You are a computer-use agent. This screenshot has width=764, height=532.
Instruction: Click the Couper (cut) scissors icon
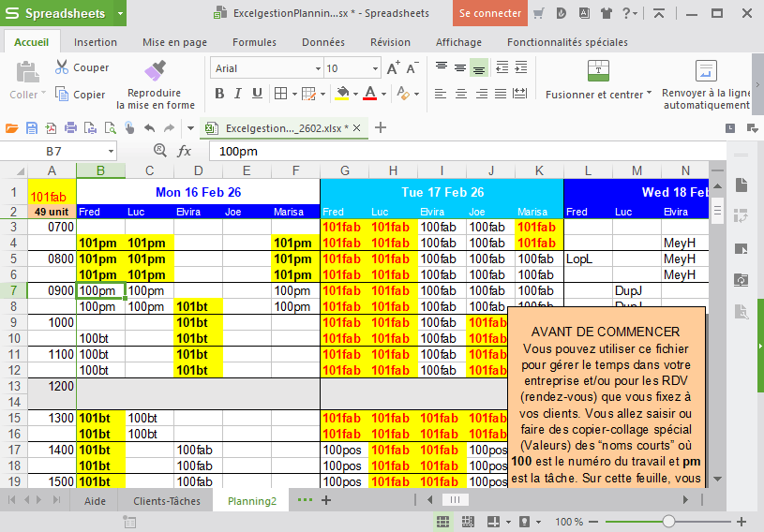coord(62,67)
